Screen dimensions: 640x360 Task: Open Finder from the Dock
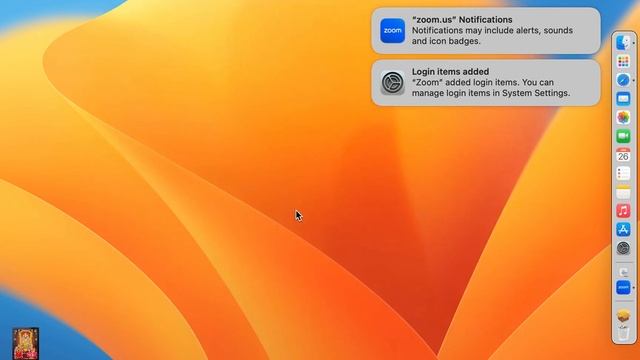[623, 42]
